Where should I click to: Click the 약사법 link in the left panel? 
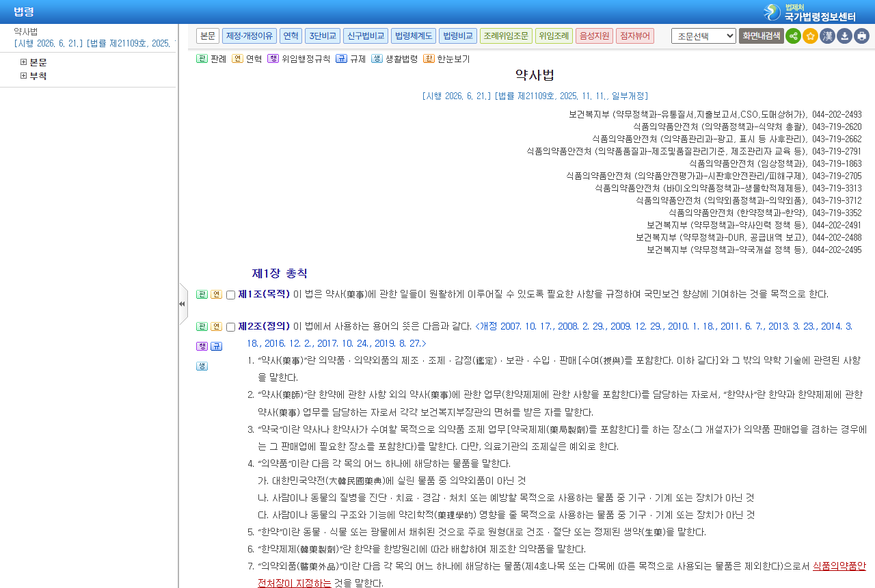pyautogui.click(x=25, y=31)
